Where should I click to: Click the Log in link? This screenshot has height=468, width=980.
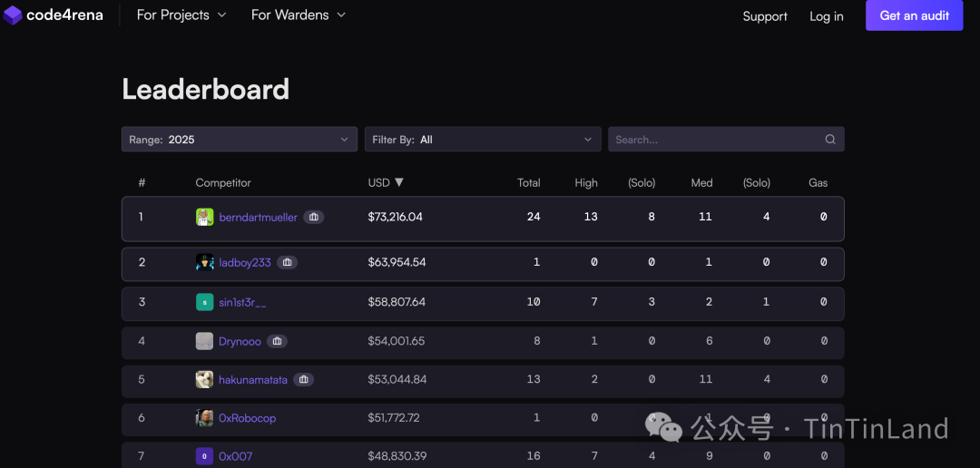827,16
